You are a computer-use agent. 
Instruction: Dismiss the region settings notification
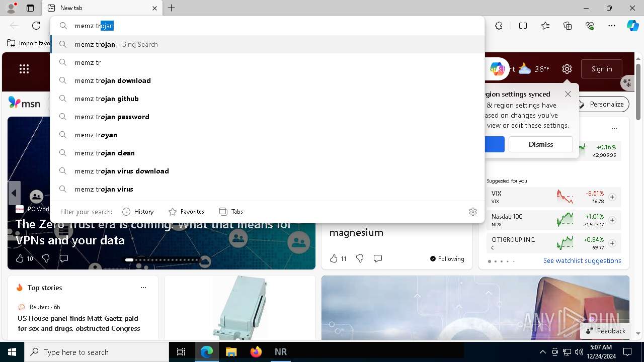(541, 144)
